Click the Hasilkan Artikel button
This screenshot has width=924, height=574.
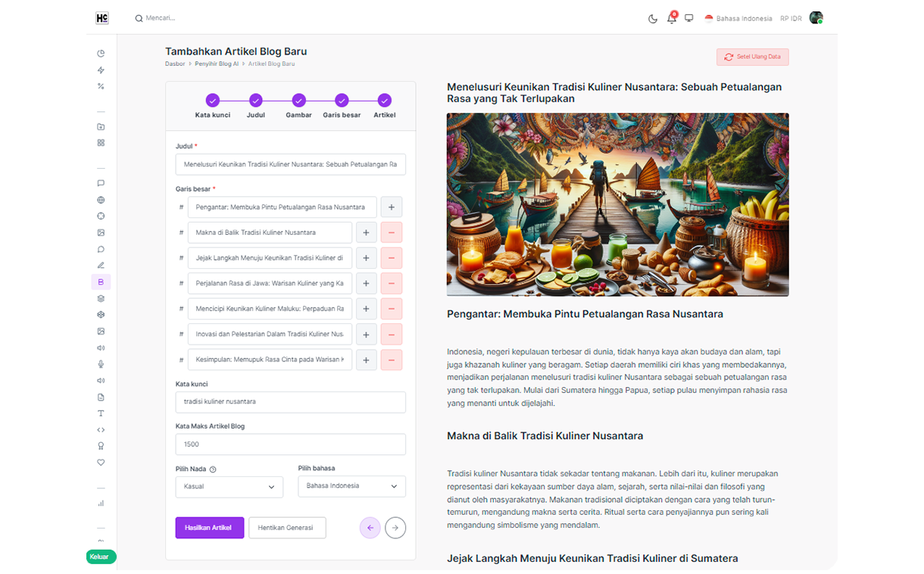210,528
